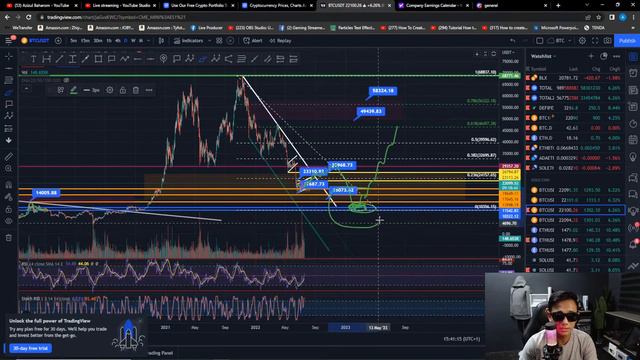Select BLX row in Watchlist
This screenshot has height=360, width=640.
click(x=575, y=78)
